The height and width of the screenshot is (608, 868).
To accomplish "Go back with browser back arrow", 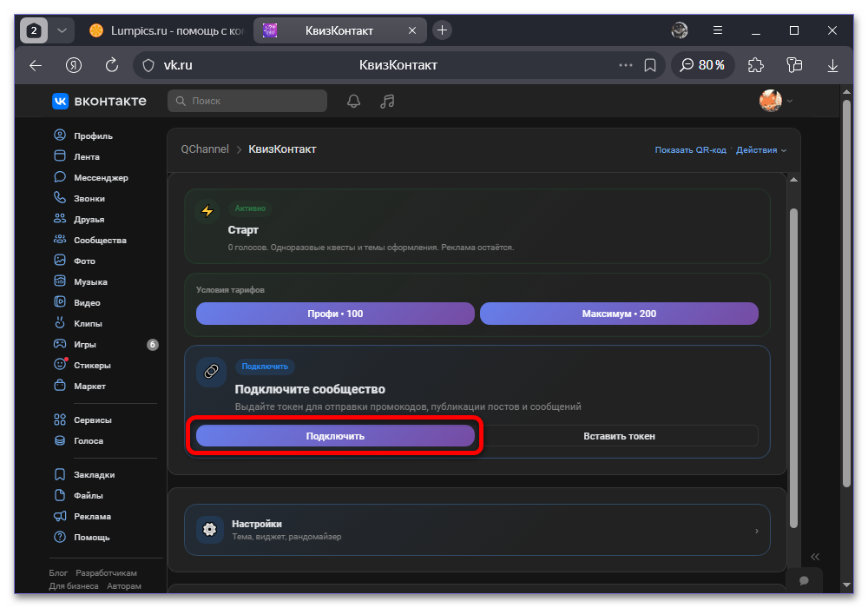I will pyautogui.click(x=36, y=65).
